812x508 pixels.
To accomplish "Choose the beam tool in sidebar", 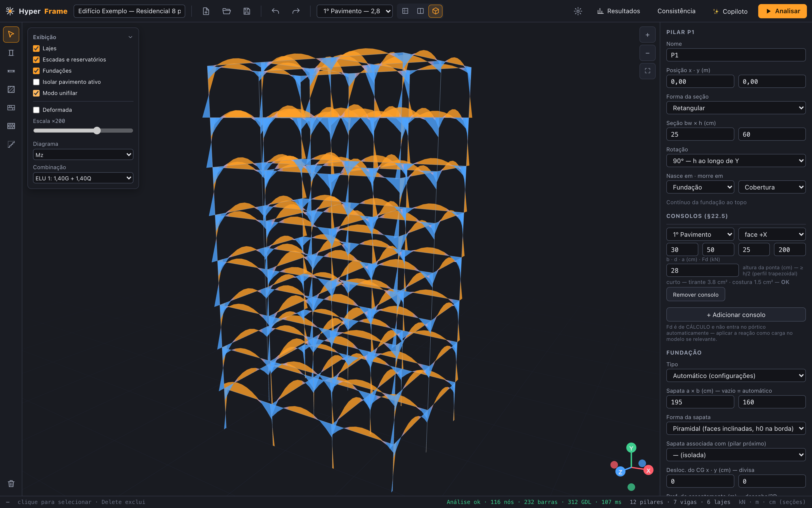I will coord(11,71).
